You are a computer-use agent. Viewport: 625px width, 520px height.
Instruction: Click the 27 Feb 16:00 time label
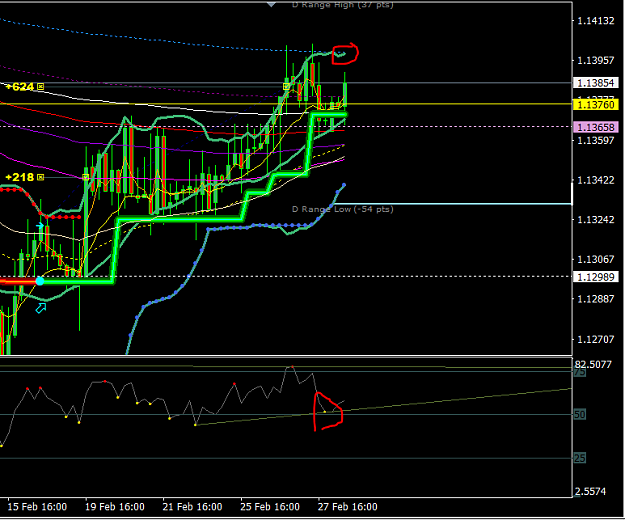coord(348,507)
